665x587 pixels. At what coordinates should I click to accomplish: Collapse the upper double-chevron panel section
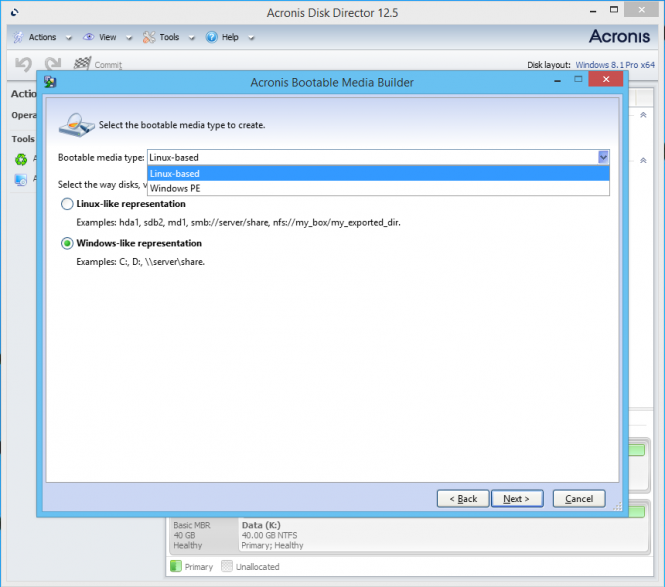[x=643, y=115]
